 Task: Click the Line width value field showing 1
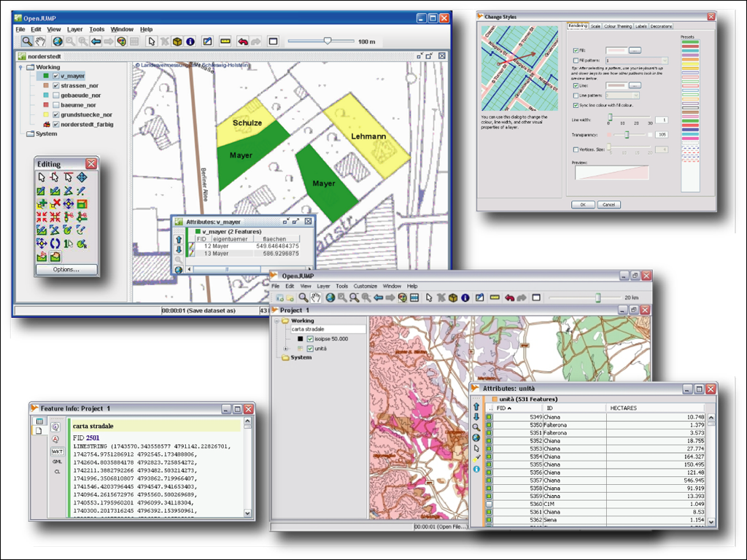[x=662, y=120]
